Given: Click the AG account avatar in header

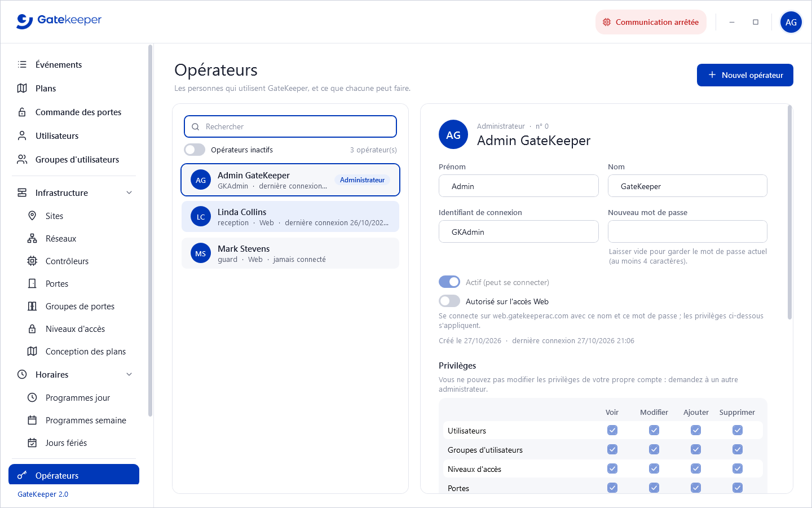Looking at the screenshot, I should click(791, 22).
